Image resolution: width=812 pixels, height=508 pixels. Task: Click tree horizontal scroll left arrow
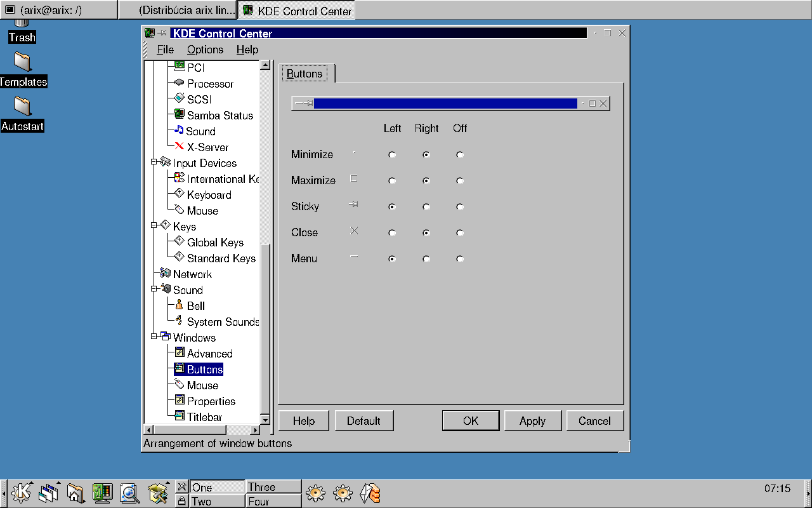point(149,430)
